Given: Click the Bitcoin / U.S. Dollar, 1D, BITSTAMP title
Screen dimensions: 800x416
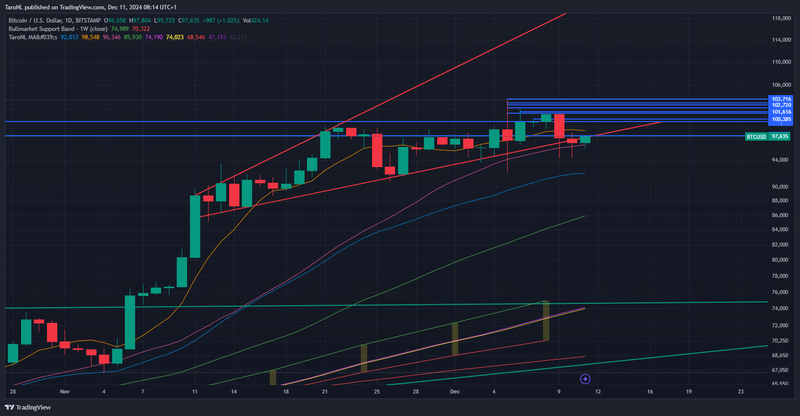Looking at the screenshot, I should [x=55, y=20].
